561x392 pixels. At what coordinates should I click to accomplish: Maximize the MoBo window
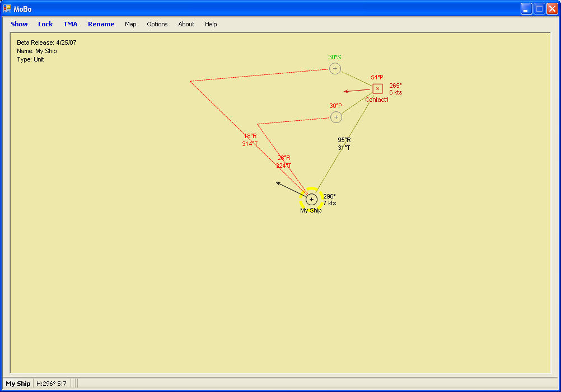pos(539,8)
